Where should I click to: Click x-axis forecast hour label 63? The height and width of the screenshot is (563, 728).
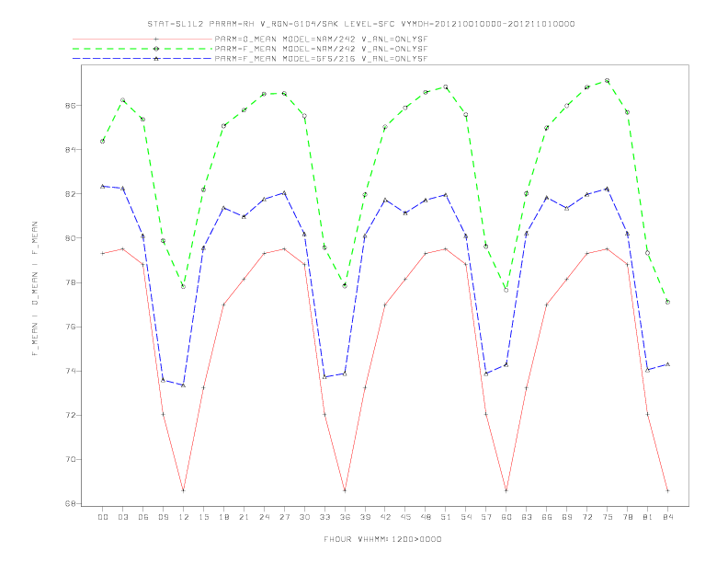point(527,517)
